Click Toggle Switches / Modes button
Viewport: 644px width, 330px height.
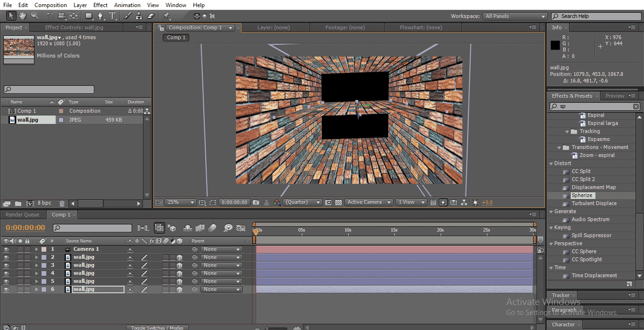pyautogui.click(x=157, y=328)
